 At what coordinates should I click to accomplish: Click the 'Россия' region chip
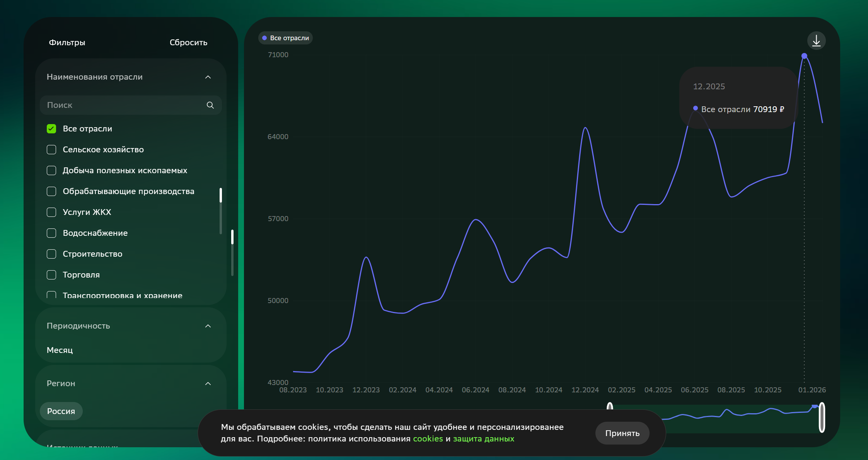click(x=61, y=411)
